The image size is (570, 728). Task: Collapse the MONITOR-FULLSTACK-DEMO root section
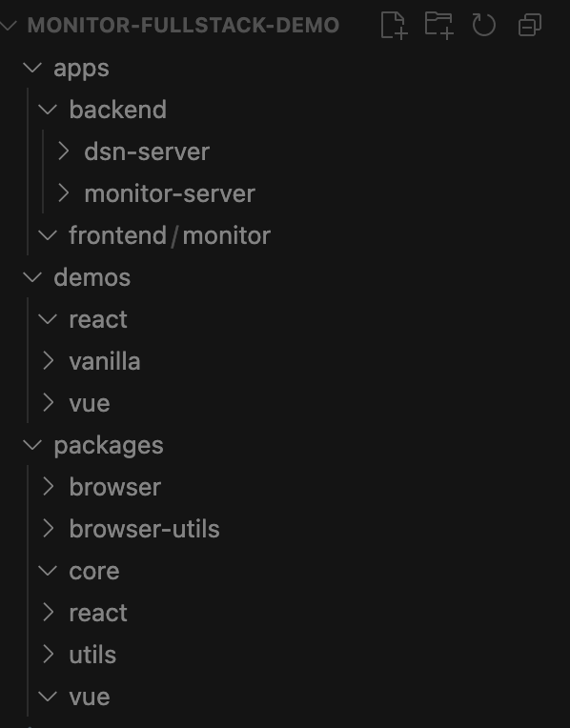(x=9, y=25)
